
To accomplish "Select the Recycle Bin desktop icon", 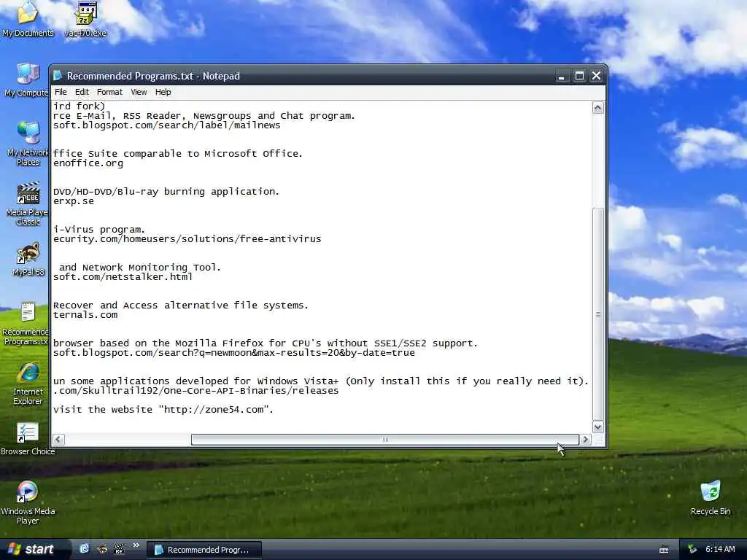I will (711, 497).
